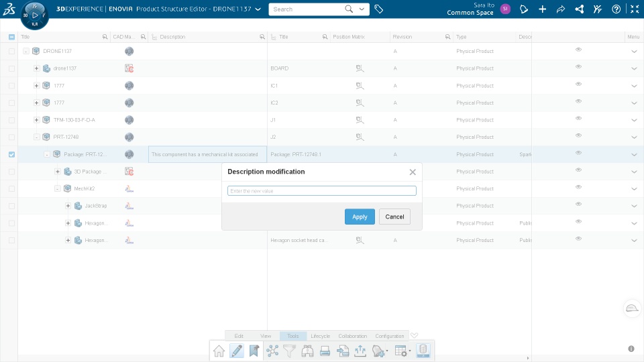Toggle visibility eye for MechKit2 row
The height and width of the screenshot is (362, 644).
[578, 187]
